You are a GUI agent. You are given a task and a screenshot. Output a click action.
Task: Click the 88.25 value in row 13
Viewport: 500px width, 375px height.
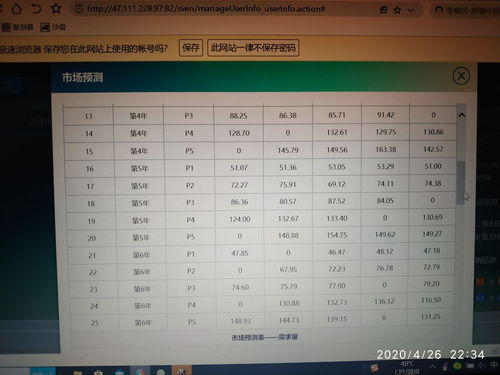(238, 116)
